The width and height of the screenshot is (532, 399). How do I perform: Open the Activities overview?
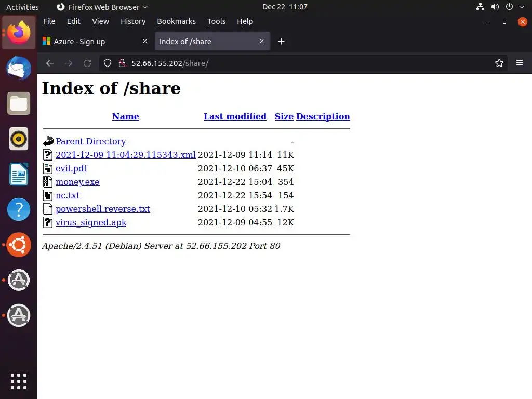[x=22, y=7]
